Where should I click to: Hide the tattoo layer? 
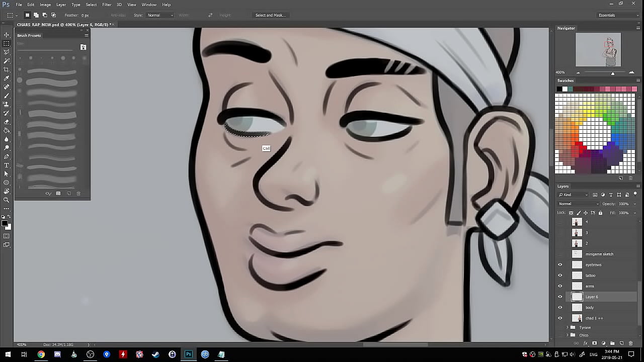[560, 276]
